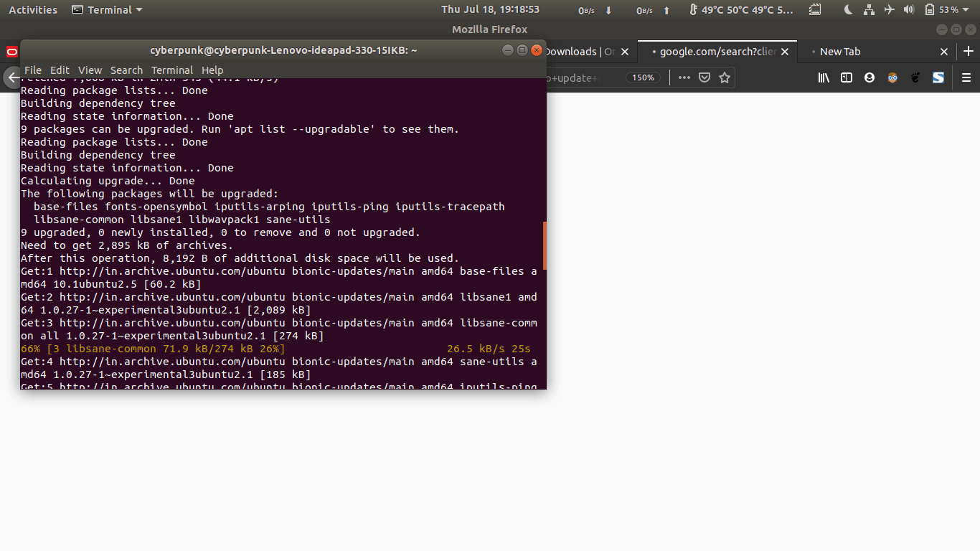Click Activities in the top bar

click(33, 10)
